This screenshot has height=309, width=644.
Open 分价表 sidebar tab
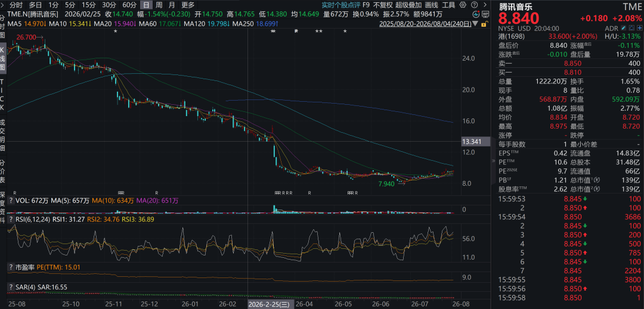click(x=3, y=171)
